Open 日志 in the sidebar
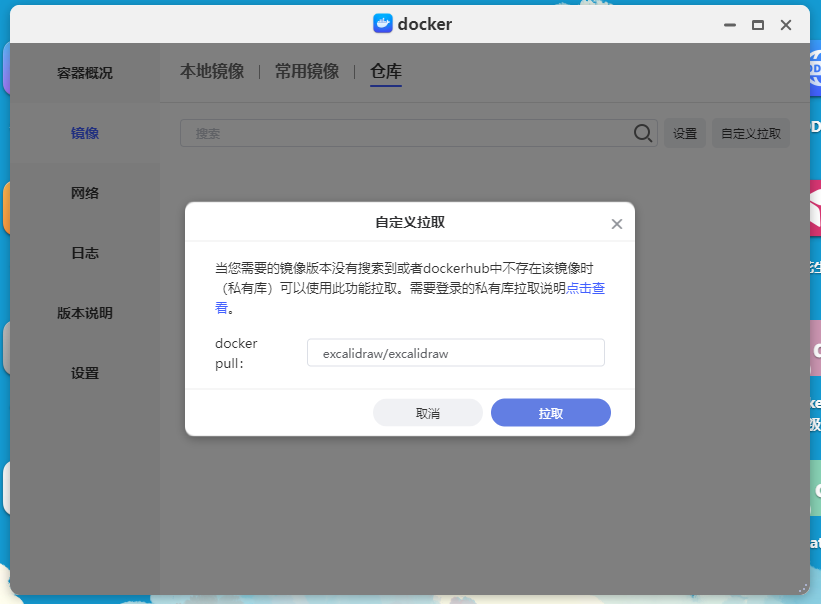Image resolution: width=821 pixels, height=604 pixels. pyautogui.click(x=85, y=253)
